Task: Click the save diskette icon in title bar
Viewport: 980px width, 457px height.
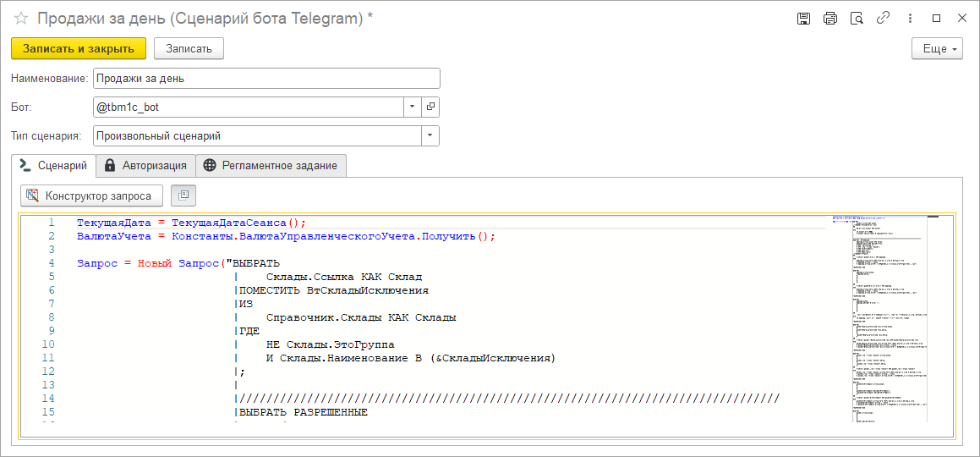Action: 804,19
